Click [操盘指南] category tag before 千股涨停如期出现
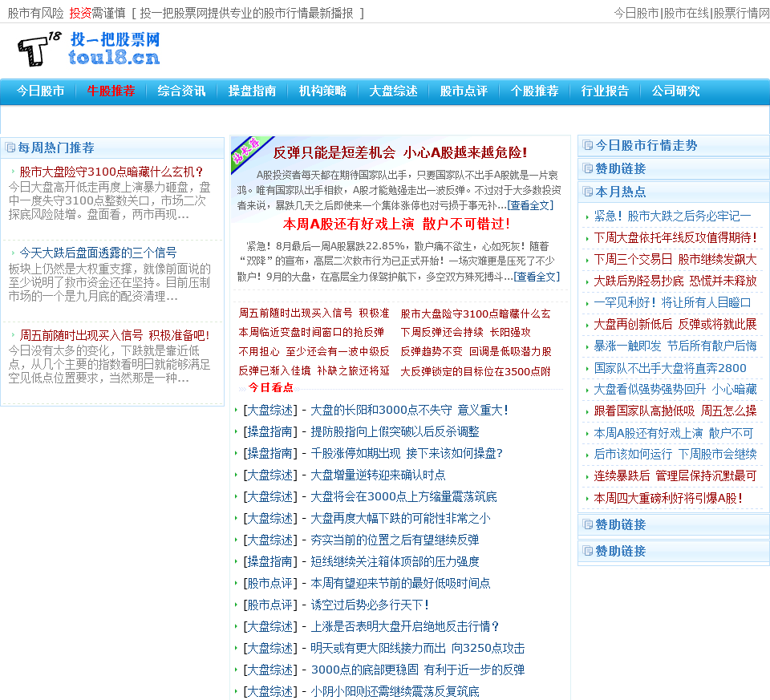770x700 pixels. [270, 453]
